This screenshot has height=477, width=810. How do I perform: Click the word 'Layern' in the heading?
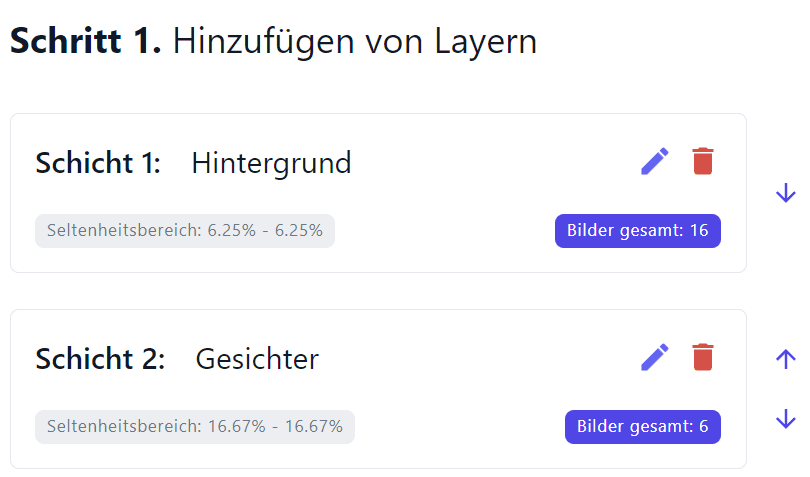coord(486,42)
